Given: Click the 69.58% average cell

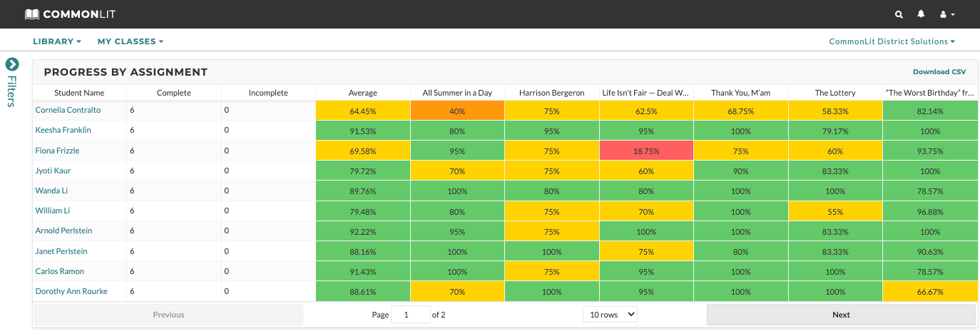Looking at the screenshot, I should 363,151.
